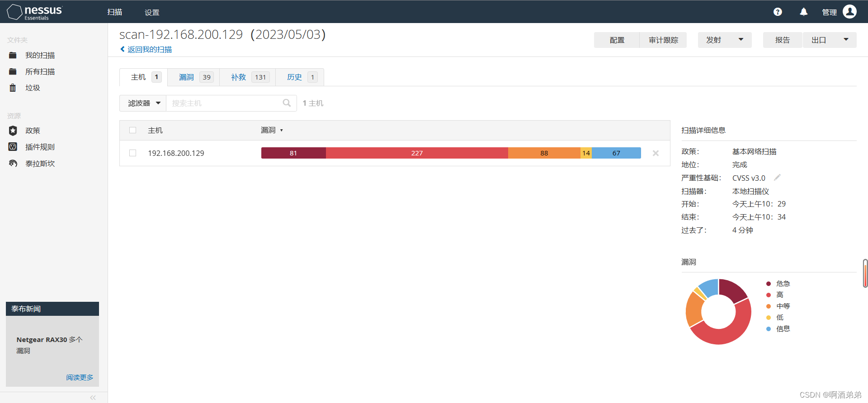Click the high 227 bar segment

417,153
